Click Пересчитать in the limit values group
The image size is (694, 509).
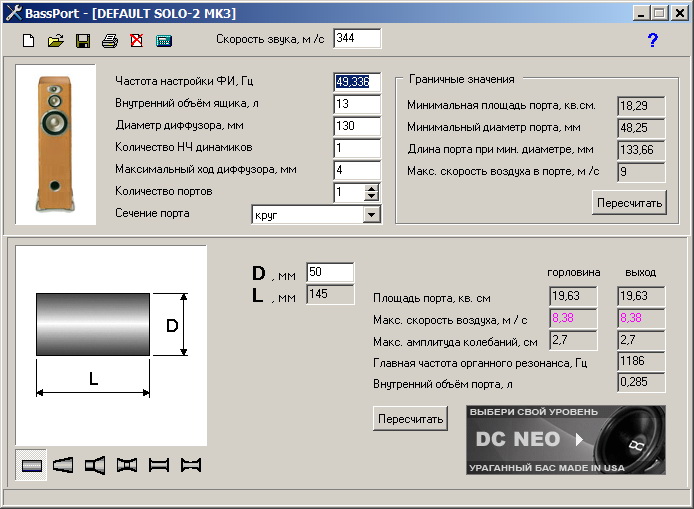click(629, 203)
